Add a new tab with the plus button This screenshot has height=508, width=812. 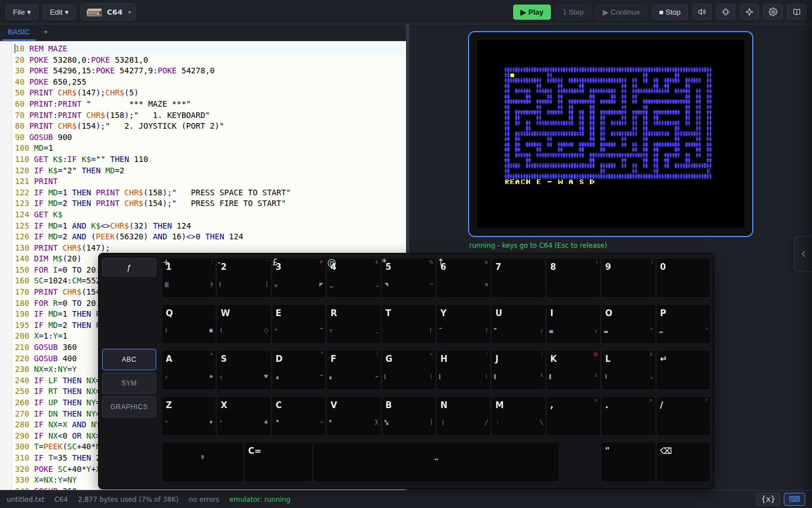[46, 32]
